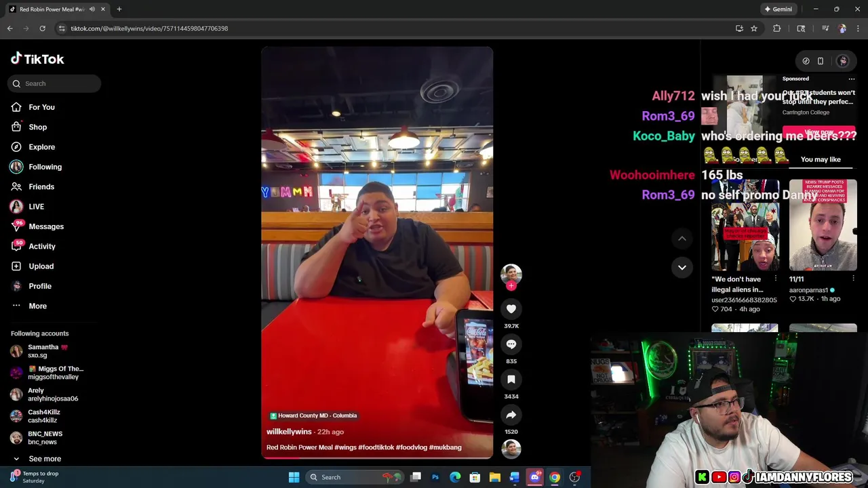Share the video using the arrow icon
This screenshot has width=868, height=488.
click(511, 415)
